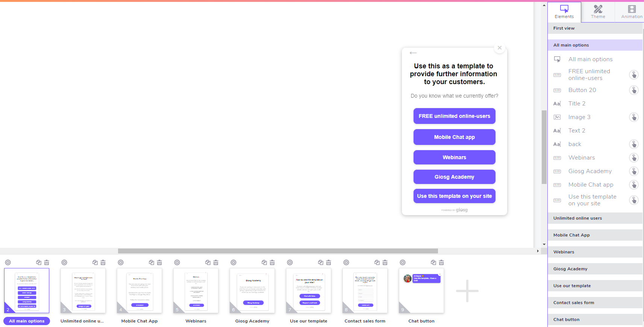Expand Use our template section in panel
The width and height of the screenshot is (644, 327).
[x=595, y=286]
